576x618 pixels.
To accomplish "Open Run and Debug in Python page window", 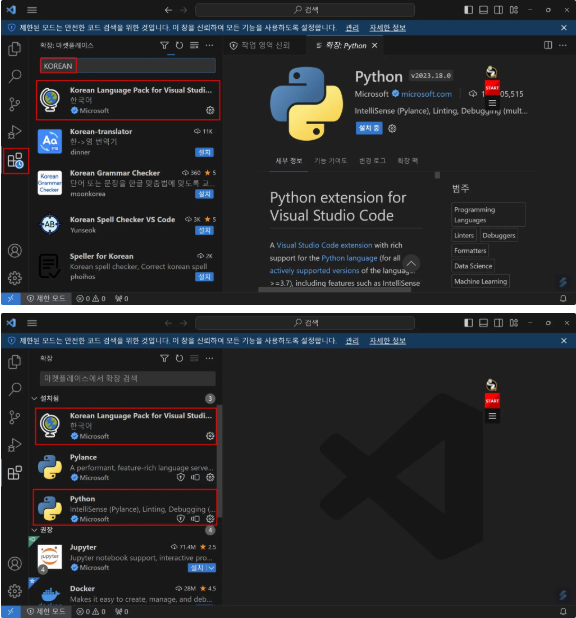I will pyautogui.click(x=15, y=132).
